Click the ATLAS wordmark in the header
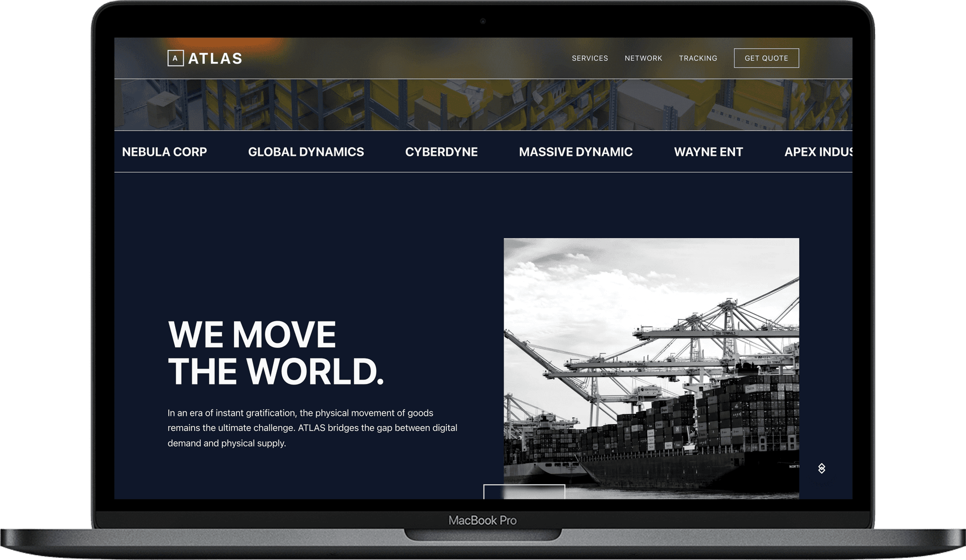This screenshot has height=560, width=966. (215, 58)
